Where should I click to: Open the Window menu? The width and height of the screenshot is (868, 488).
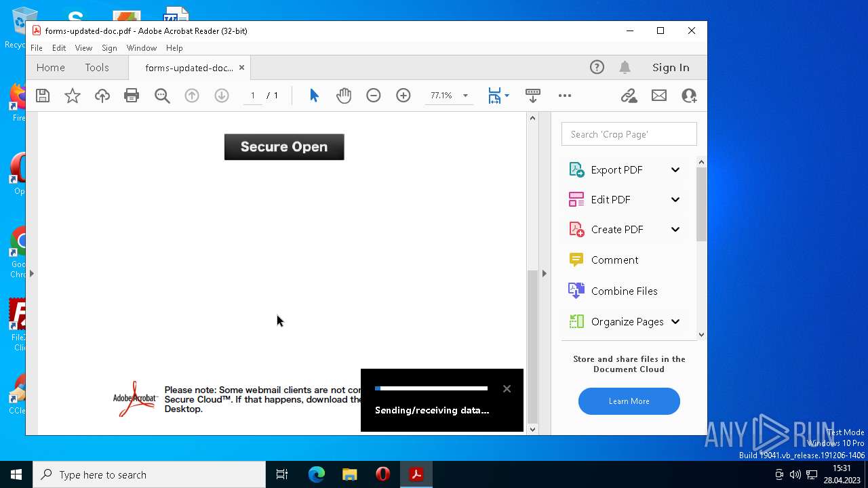point(142,48)
